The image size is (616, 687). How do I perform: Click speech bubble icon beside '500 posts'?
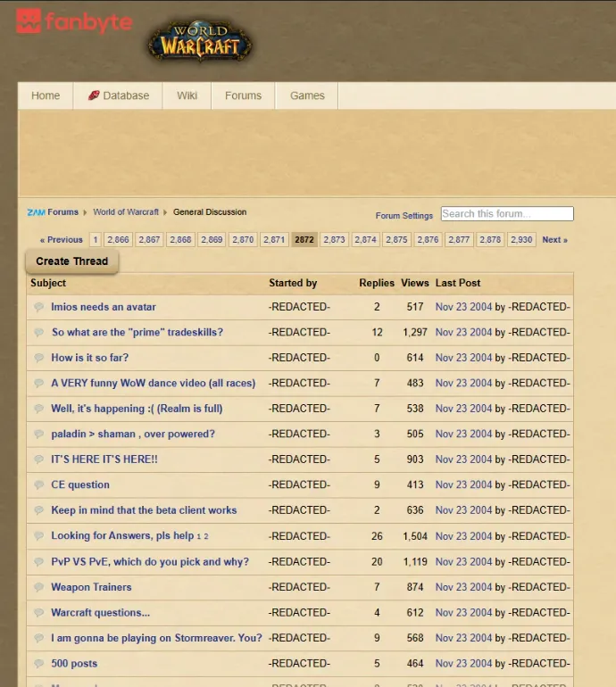tap(39, 664)
